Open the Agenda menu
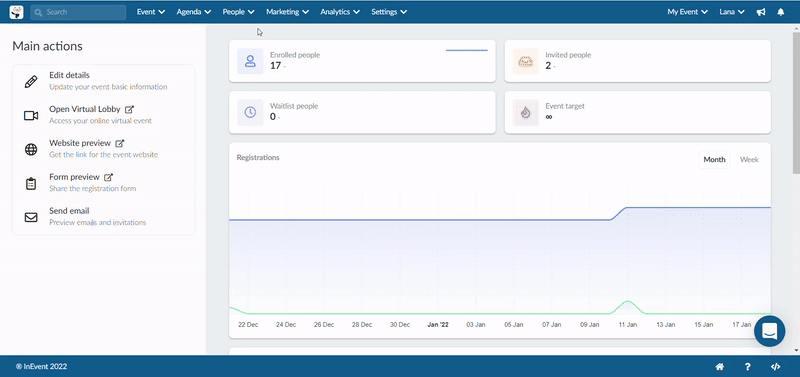 [x=194, y=12]
